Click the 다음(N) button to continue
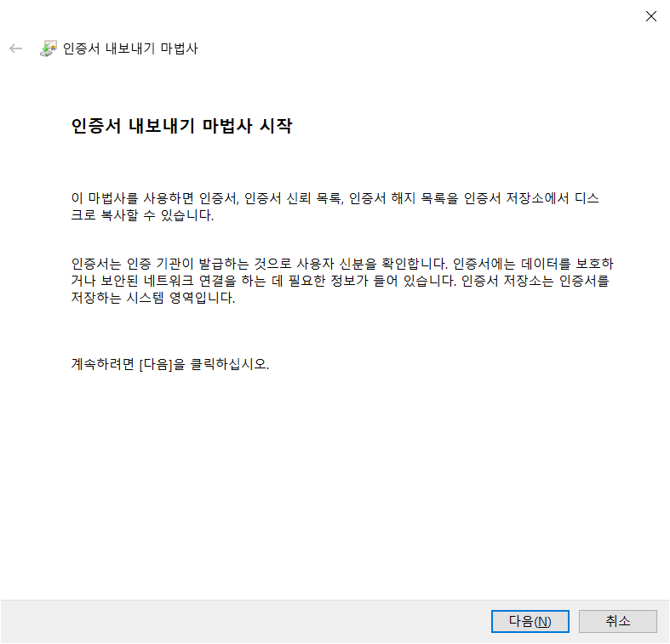 (x=530, y=621)
